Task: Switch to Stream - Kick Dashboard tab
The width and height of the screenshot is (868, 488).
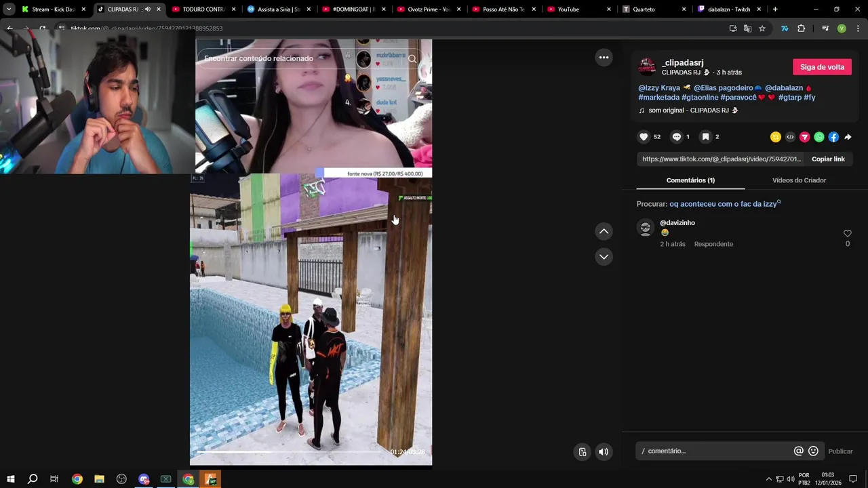Action: pos(53,9)
